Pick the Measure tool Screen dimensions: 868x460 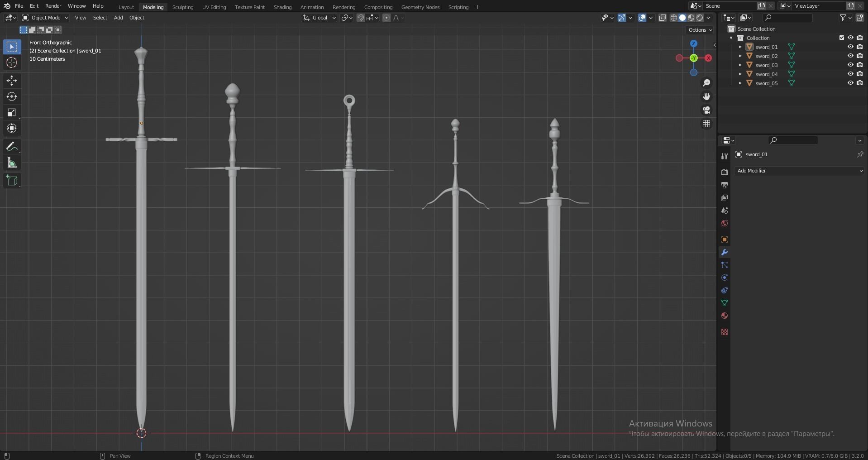tap(11, 162)
